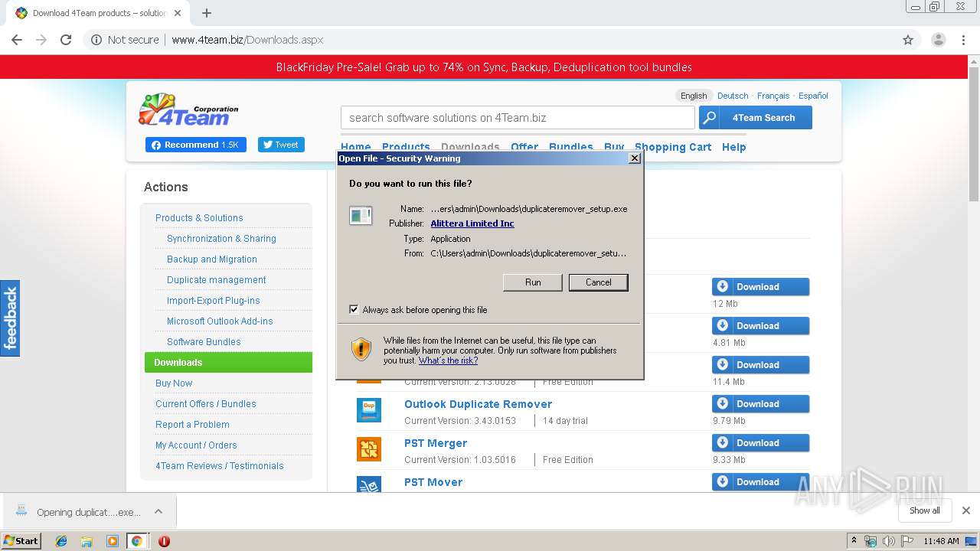
Task: Open the Help menu item
Action: coord(733,147)
